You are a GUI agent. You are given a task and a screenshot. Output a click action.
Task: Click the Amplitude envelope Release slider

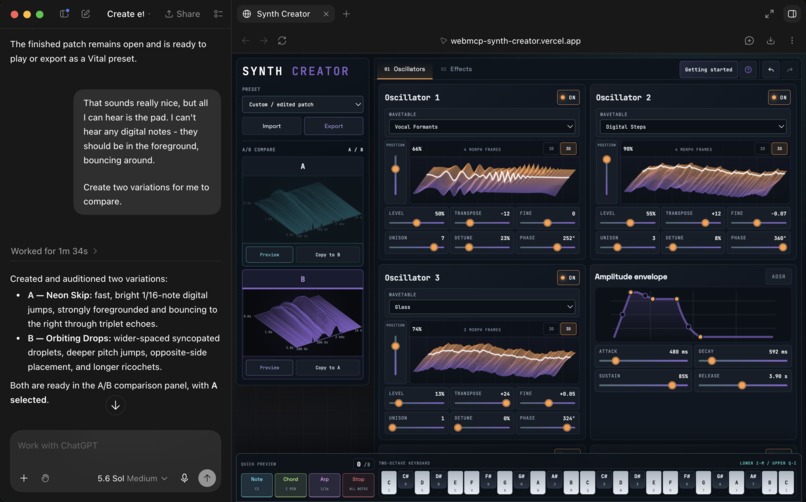tap(742, 385)
